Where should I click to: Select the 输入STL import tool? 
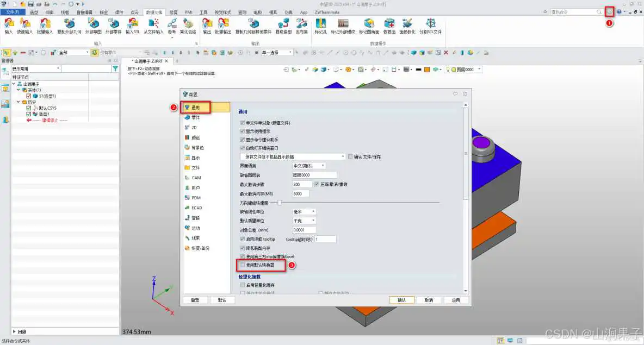point(132,24)
